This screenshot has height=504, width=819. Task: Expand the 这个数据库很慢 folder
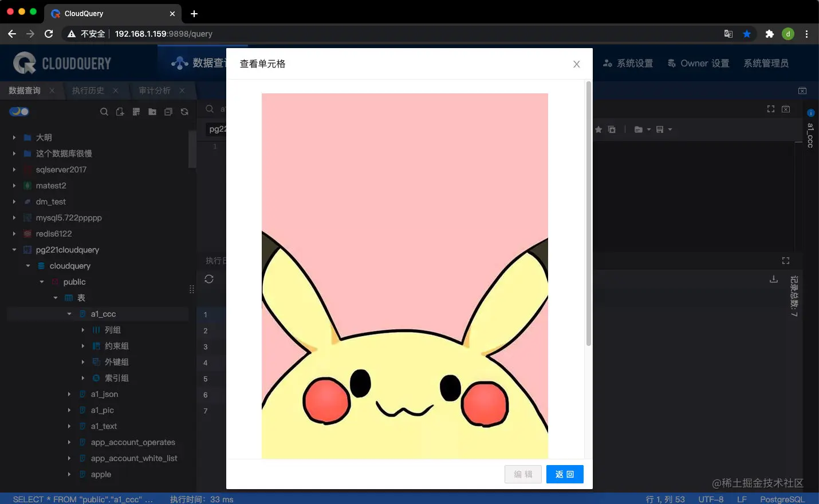tap(14, 153)
